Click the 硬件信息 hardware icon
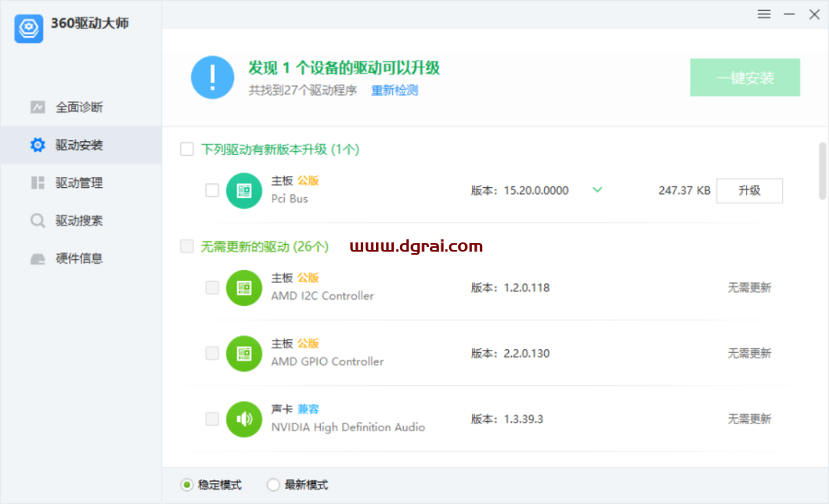The image size is (829, 504). click(38, 259)
